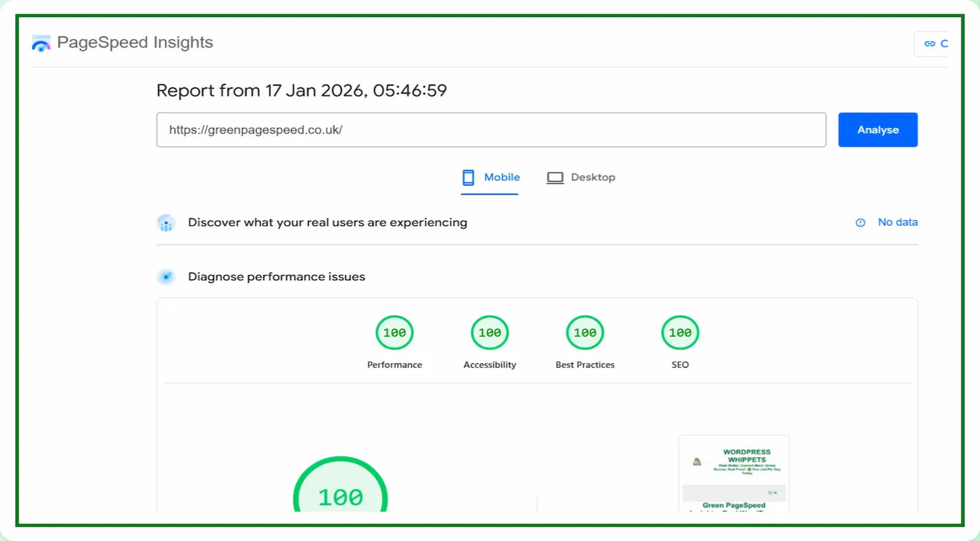Click the diagnose performance issues icon
Image resolution: width=980 pixels, height=541 pixels.
click(166, 277)
